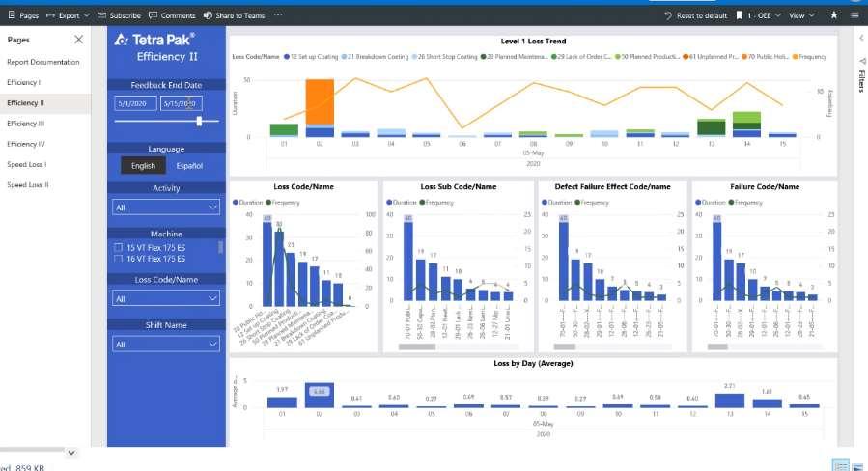Click the Feedback End Date slider handle
The width and height of the screenshot is (868, 471).
point(199,121)
